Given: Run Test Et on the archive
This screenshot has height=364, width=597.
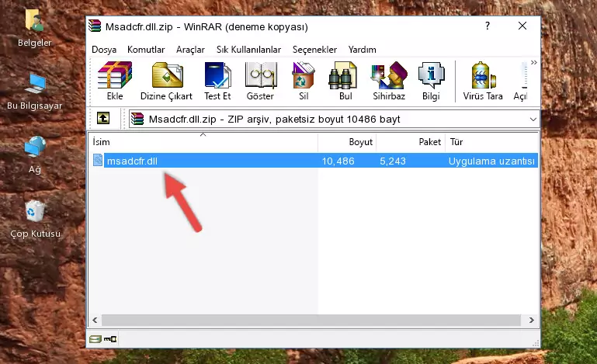Looking at the screenshot, I should coord(217,81).
